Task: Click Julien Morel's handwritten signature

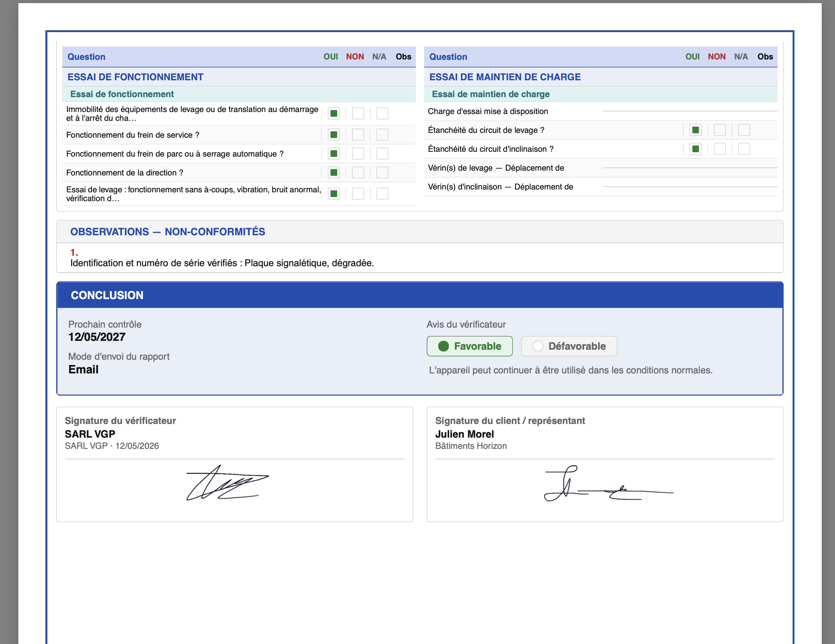Action: pos(608,483)
